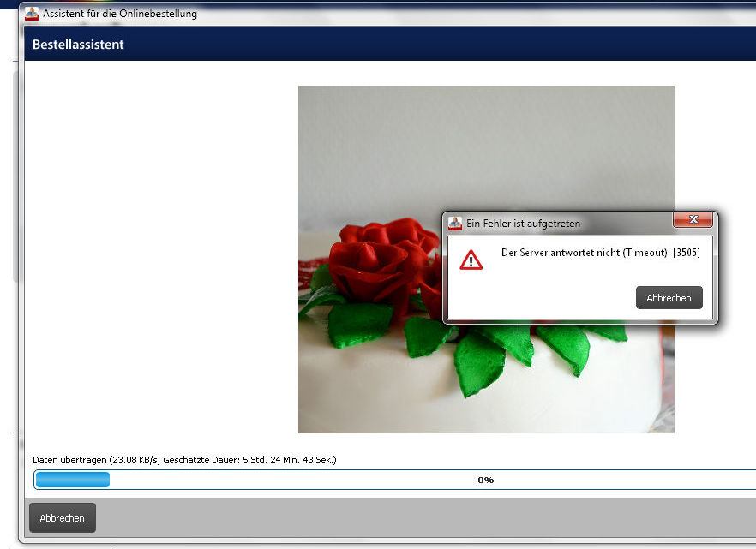Click the 'Ein Fehler ist aufgetreten' dialog title
Image resolution: width=756 pixels, height=549 pixels.
[523, 224]
